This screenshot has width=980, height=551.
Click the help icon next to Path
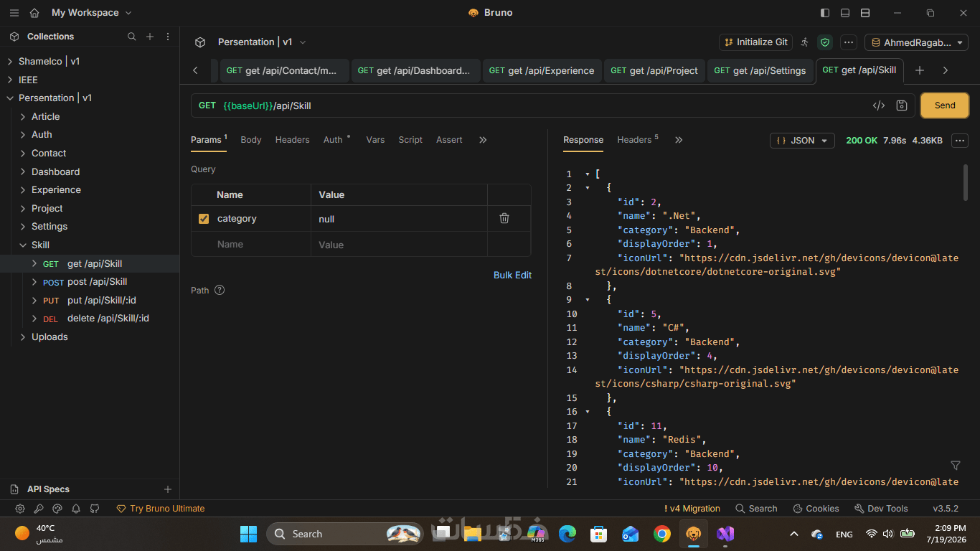tap(220, 291)
